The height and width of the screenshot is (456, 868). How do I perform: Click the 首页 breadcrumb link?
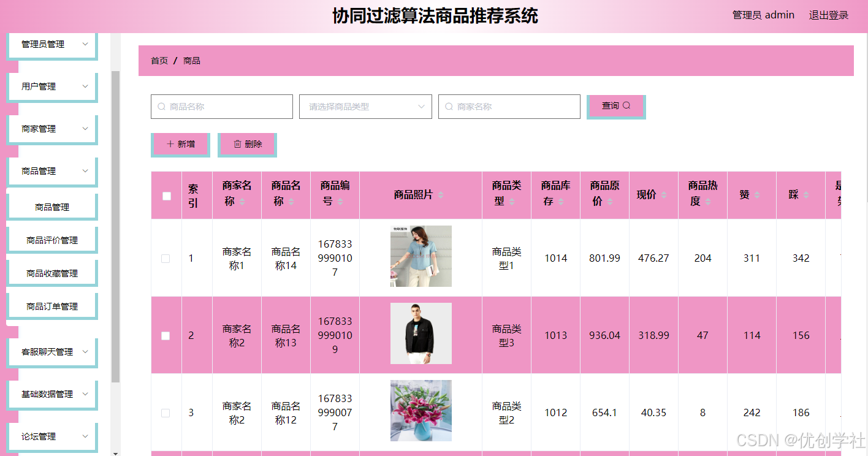(159, 61)
